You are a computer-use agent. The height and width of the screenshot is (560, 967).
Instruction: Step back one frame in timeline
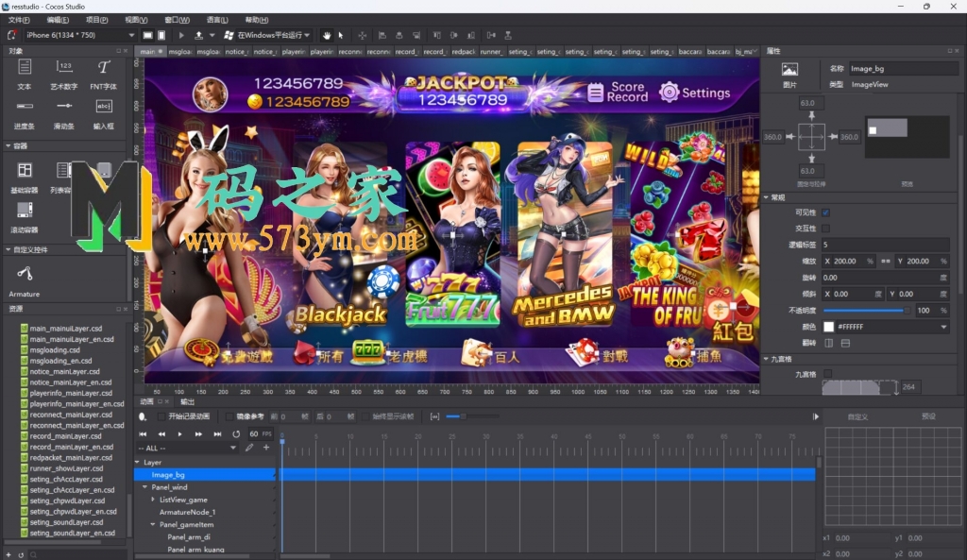[x=161, y=434]
